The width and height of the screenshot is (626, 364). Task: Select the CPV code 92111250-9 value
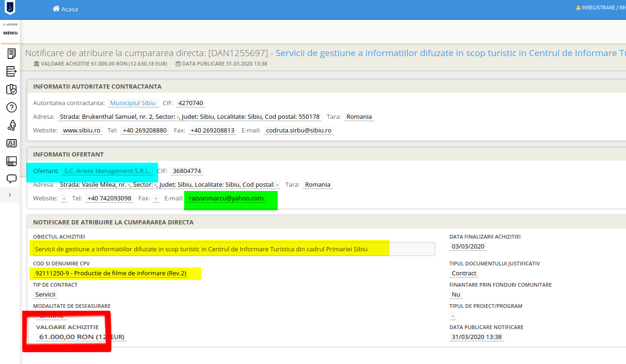110,273
